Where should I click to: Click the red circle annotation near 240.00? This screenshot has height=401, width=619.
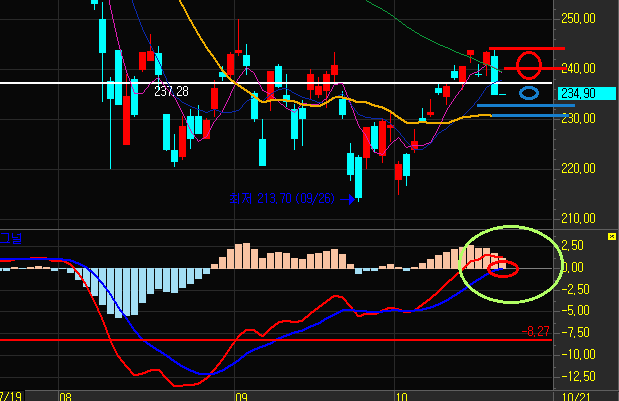click(x=530, y=67)
